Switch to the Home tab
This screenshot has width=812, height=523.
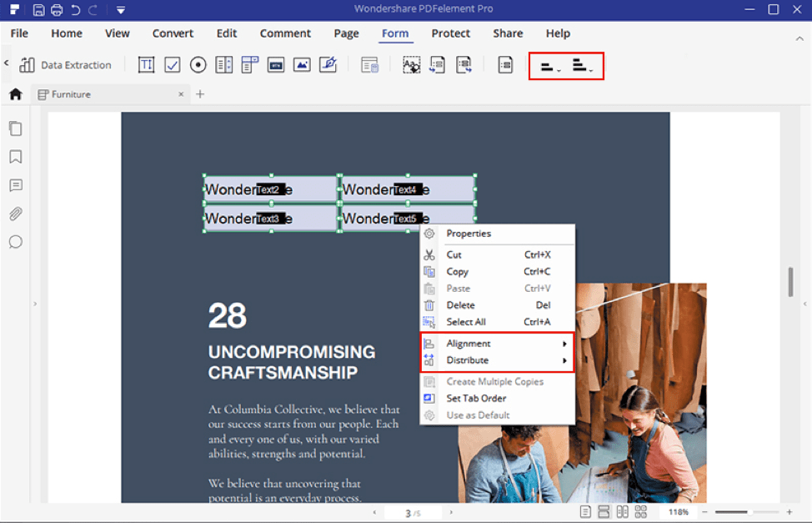pos(67,33)
